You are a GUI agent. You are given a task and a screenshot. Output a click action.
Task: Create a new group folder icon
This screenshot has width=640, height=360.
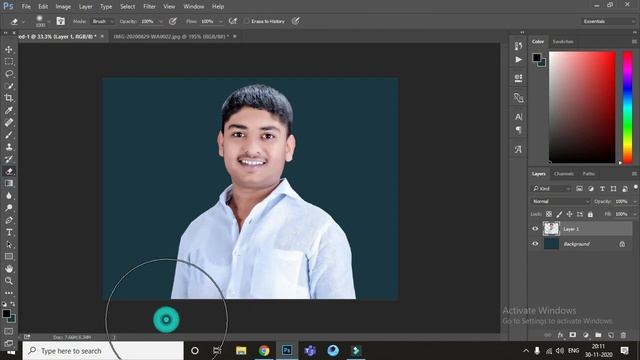tap(598, 335)
